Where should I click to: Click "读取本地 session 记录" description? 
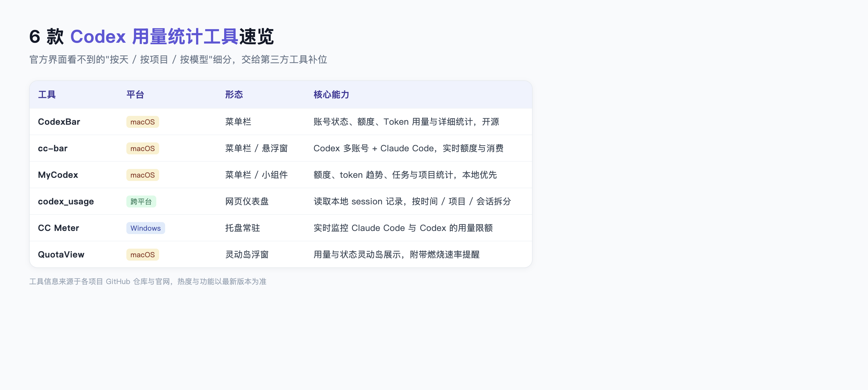[x=412, y=202]
